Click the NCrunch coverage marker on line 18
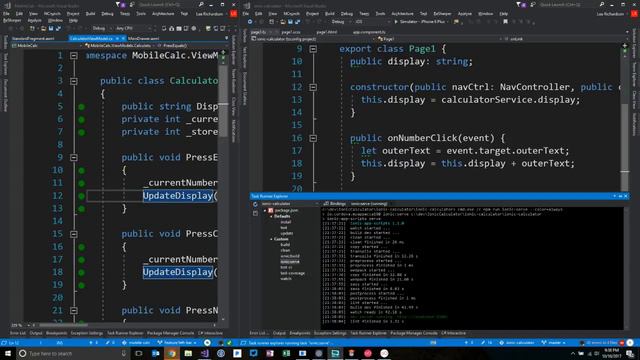640x360 pixels. tap(82, 272)
